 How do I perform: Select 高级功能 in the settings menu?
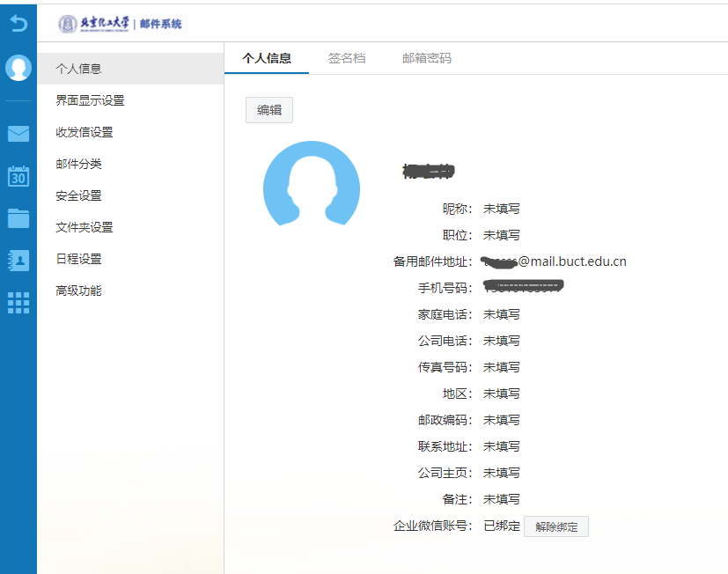tap(79, 291)
